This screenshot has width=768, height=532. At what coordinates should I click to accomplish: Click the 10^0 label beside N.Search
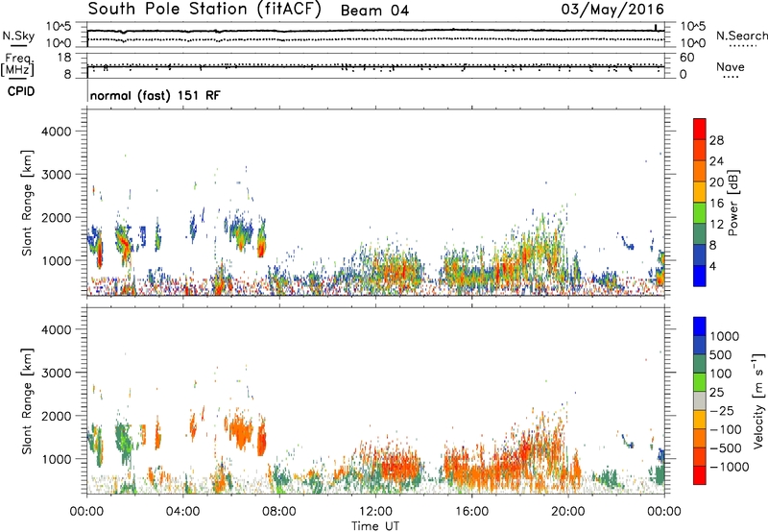(x=692, y=43)
